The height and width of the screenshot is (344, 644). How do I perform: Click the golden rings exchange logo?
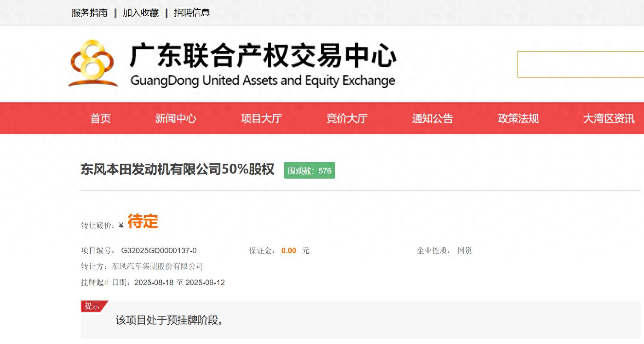click(93, 63)
